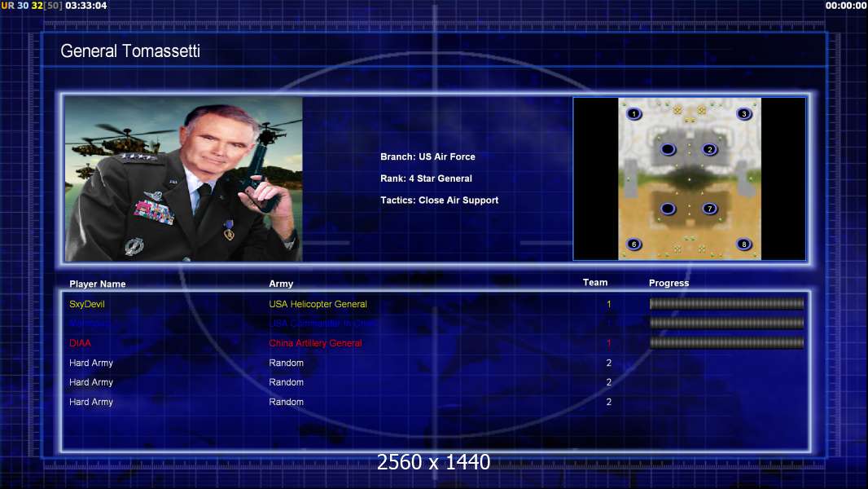Pick start position 8 on the minimap
Viewport: 868px width, 489px height.
coord(744,244)
